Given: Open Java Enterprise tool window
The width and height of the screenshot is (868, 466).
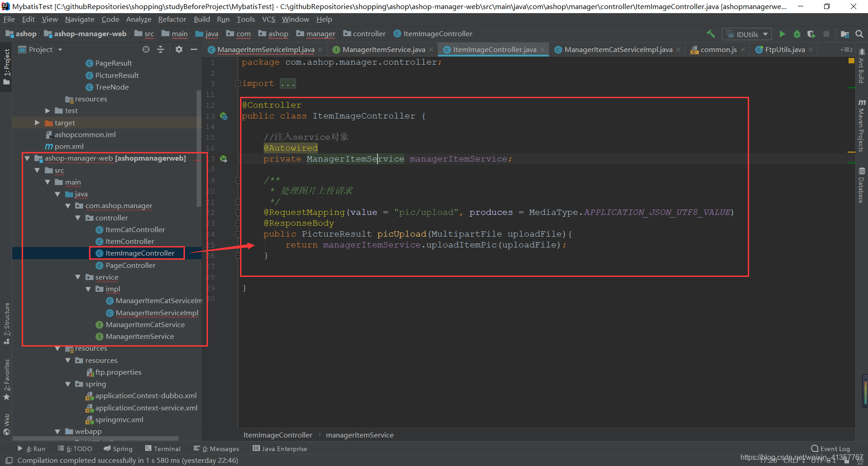Looking at the screenshot, I should (x=280, y=449).
